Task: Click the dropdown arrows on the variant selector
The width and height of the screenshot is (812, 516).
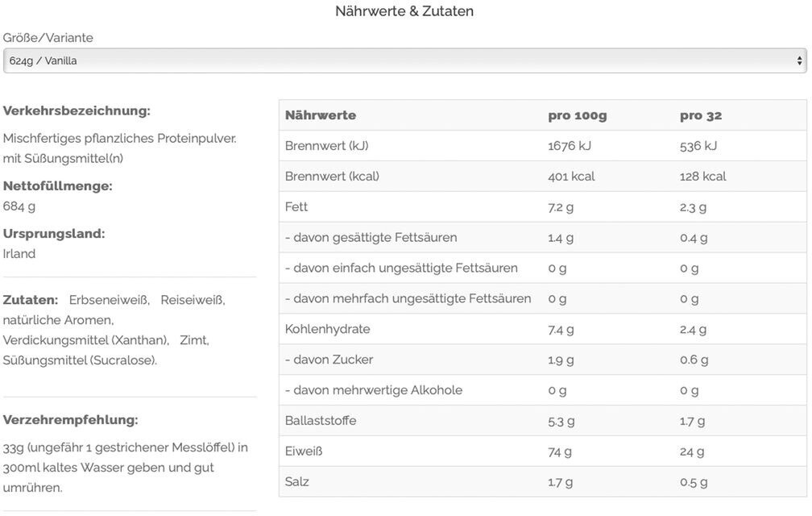Action: coord(800,61)
